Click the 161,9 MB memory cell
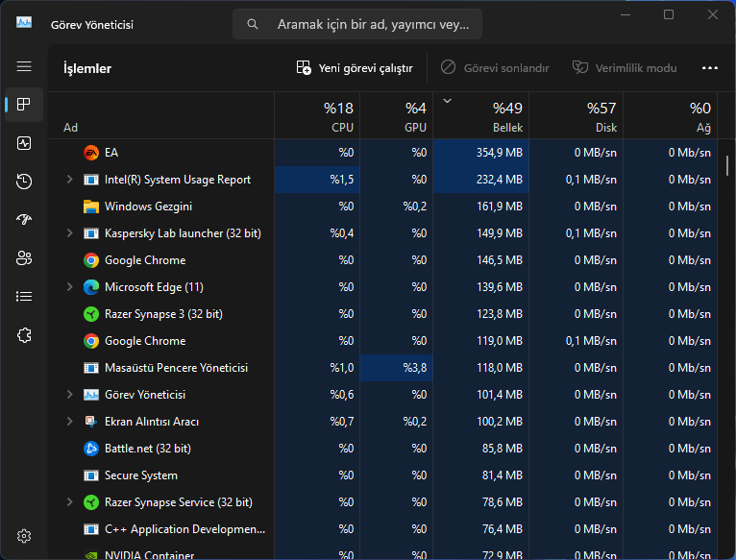 (481, 207)
